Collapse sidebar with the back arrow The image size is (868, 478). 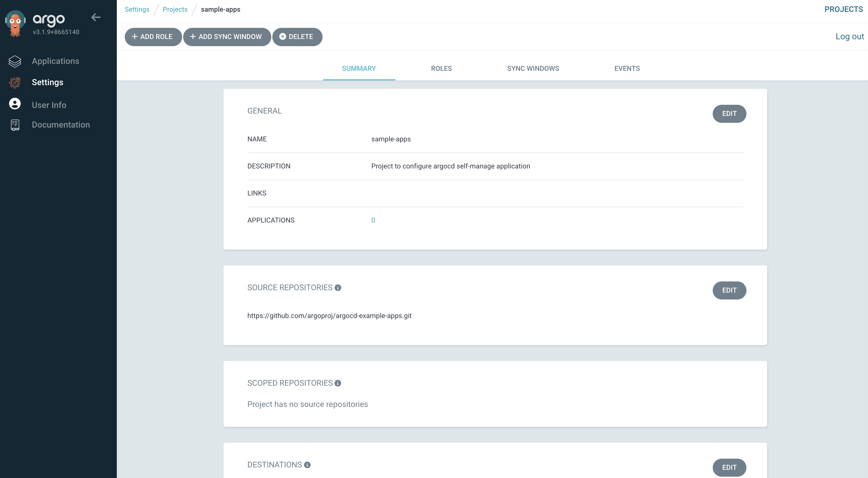click(96, 17)
